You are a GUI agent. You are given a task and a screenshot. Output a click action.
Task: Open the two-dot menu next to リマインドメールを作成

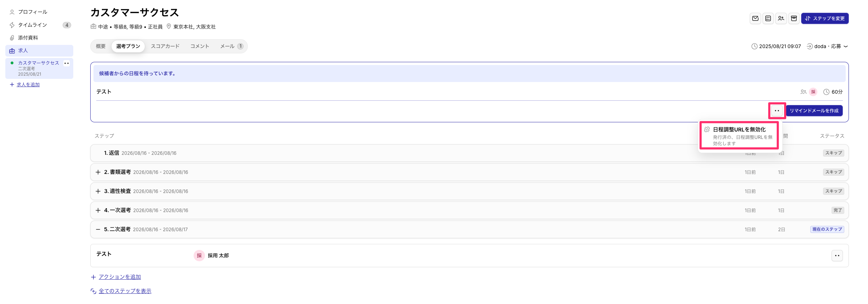(777, 111)
